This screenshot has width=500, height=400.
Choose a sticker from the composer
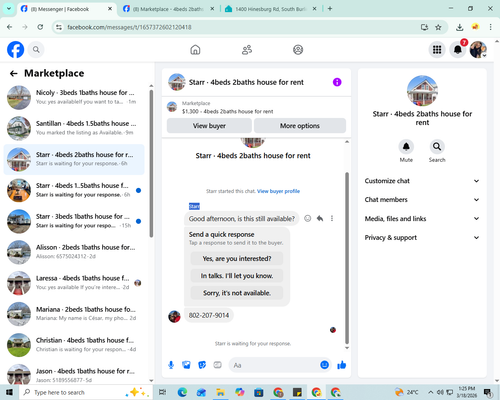click(x=202, y=365)
